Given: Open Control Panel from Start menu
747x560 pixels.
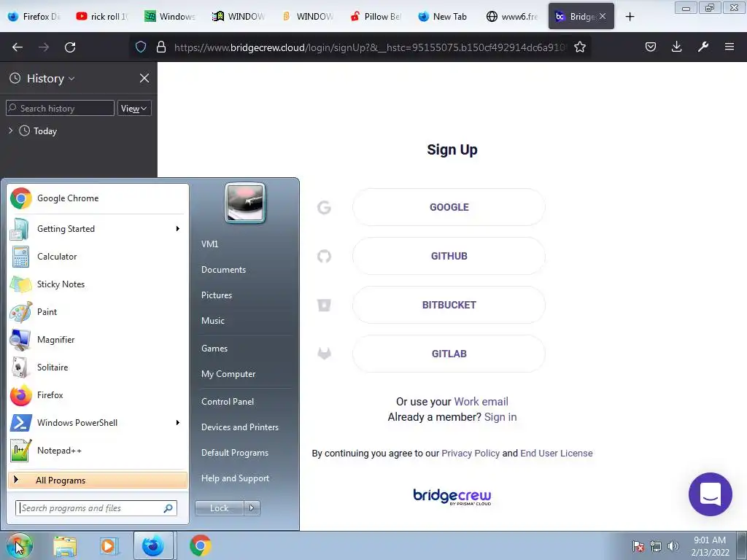Looking at the screenshot, I should click(228, 402).
